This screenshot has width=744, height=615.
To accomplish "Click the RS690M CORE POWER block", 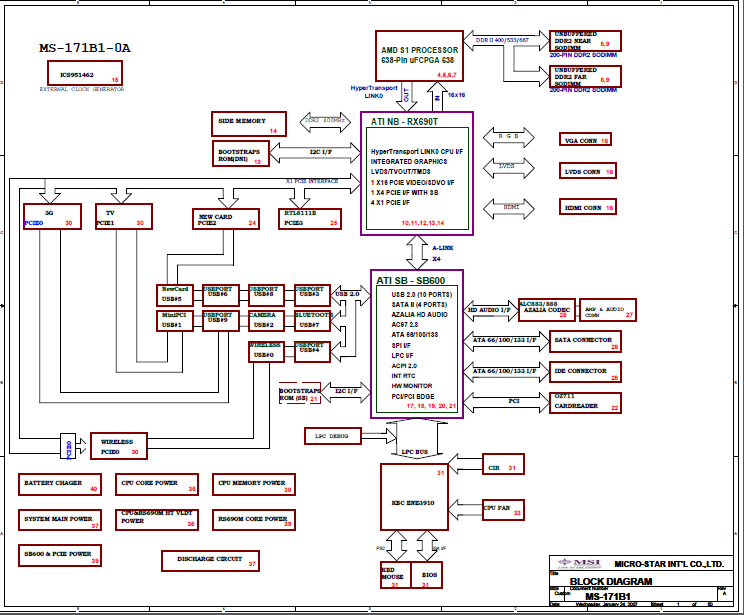I will point(254,520).
